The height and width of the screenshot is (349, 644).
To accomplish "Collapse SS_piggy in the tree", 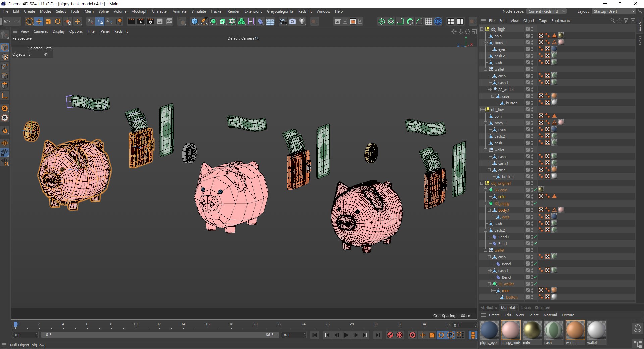I will [x=486, y=203].
